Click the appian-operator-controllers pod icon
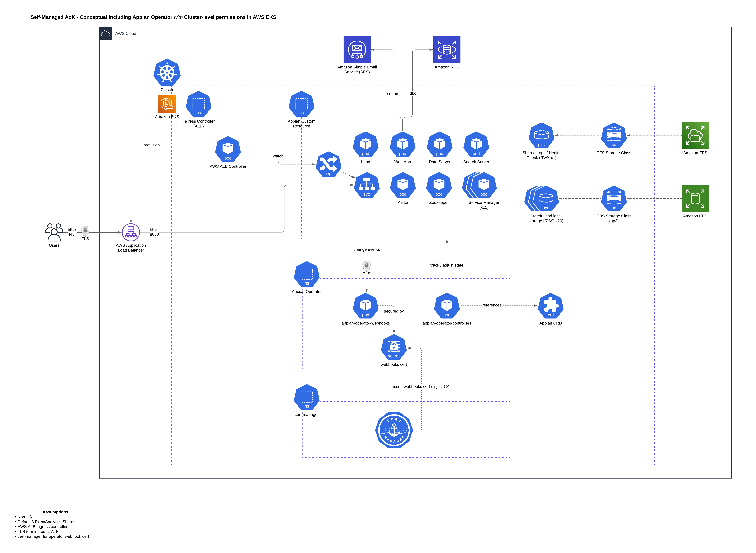756x553 pixels. click(x=447, y=306)
